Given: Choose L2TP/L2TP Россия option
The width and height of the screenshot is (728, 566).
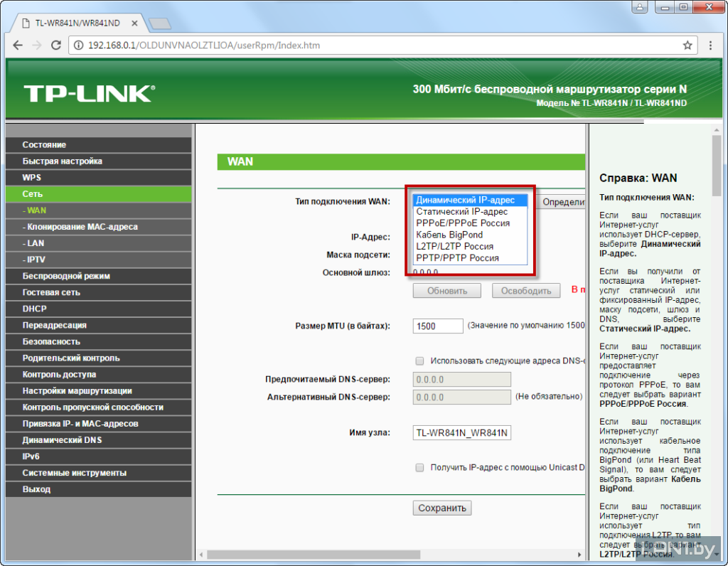Looking at the screenshot, I should [470, 247].
